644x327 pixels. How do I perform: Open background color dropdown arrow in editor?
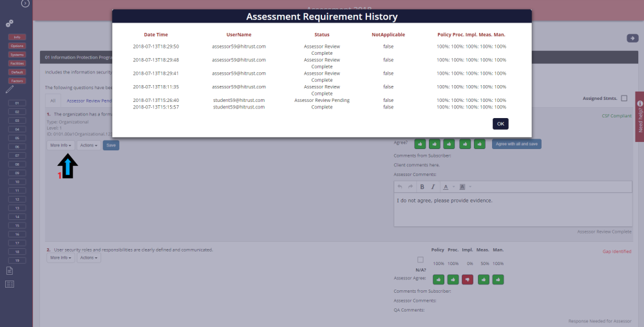pyautogui.click(x=470, y=187)
